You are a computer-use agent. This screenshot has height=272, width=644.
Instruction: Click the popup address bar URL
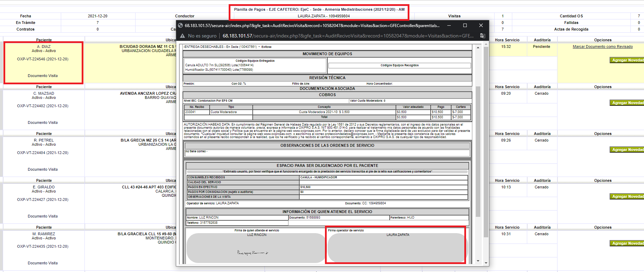tap(348, 36)
